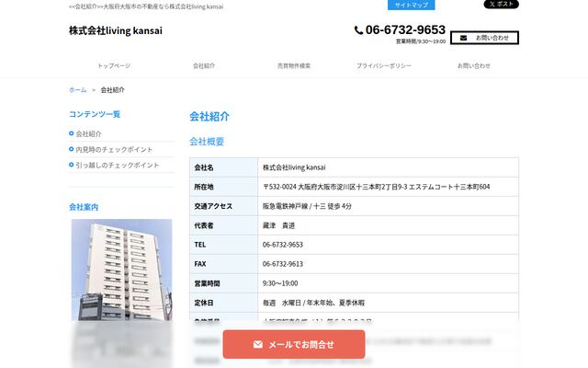Screen dimensions: 588x368
Task: Open お問い合わせ in the navigation bar
Action: [x=474, y=65]
